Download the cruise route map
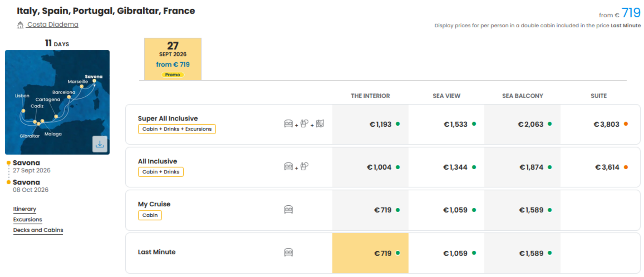This screenshot has width=644, height=277. pos(100,144)
